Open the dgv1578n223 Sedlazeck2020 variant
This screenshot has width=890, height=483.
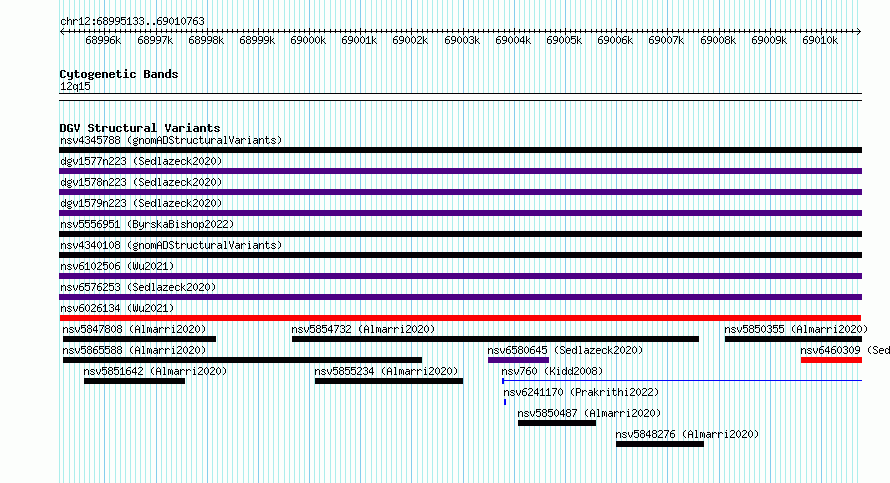coord(141,182)
